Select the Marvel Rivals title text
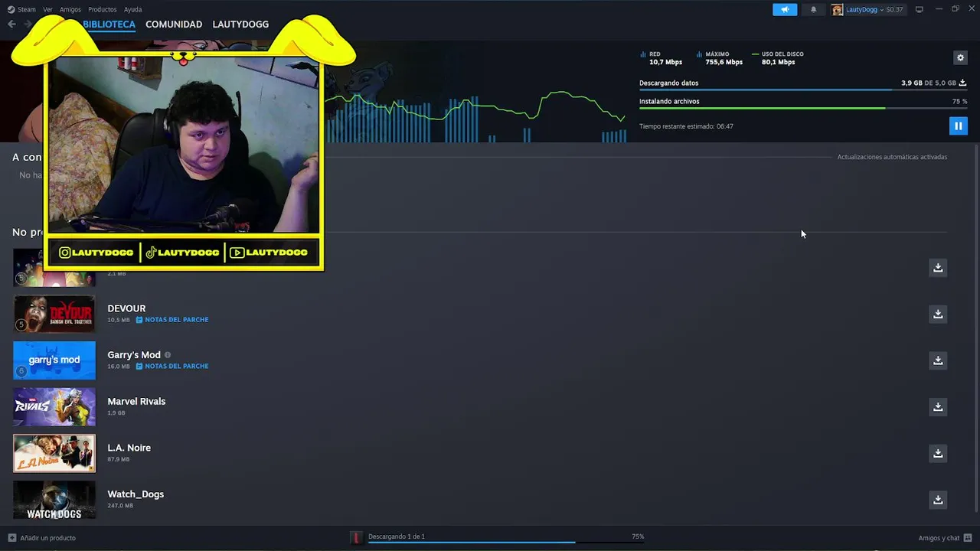 (x=136, y=401)
